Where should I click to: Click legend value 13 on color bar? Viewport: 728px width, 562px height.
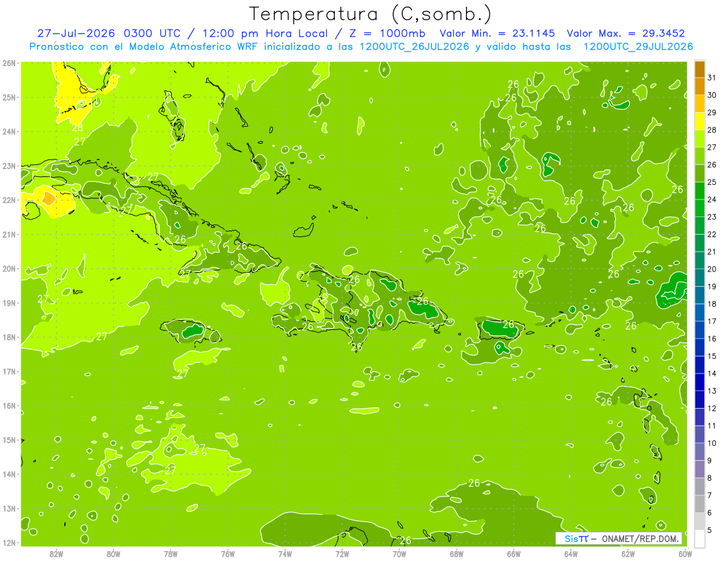(712, 391)
